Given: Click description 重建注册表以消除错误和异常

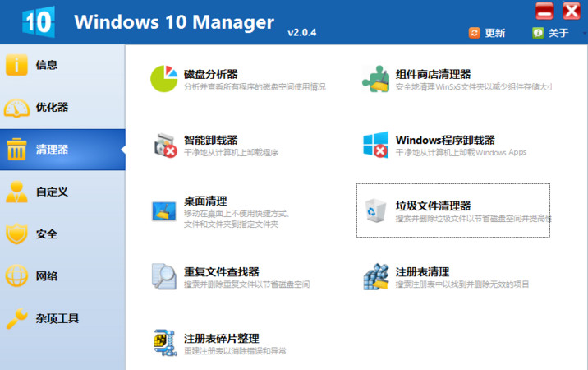Looking at the screenshot, I should [x=235, y=351].
